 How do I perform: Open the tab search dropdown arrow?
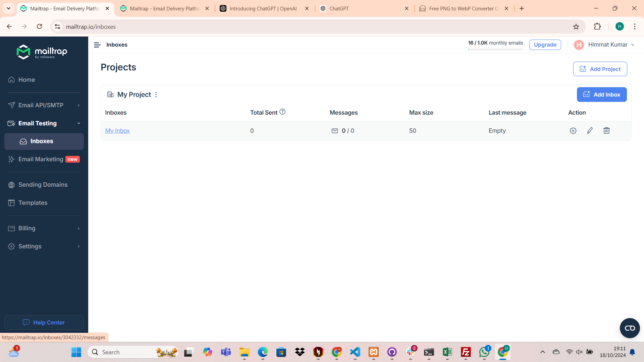[x=8, y=8]
